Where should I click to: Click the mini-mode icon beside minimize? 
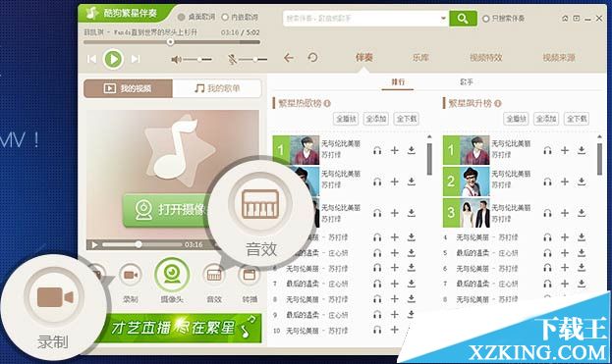point(576,19)
